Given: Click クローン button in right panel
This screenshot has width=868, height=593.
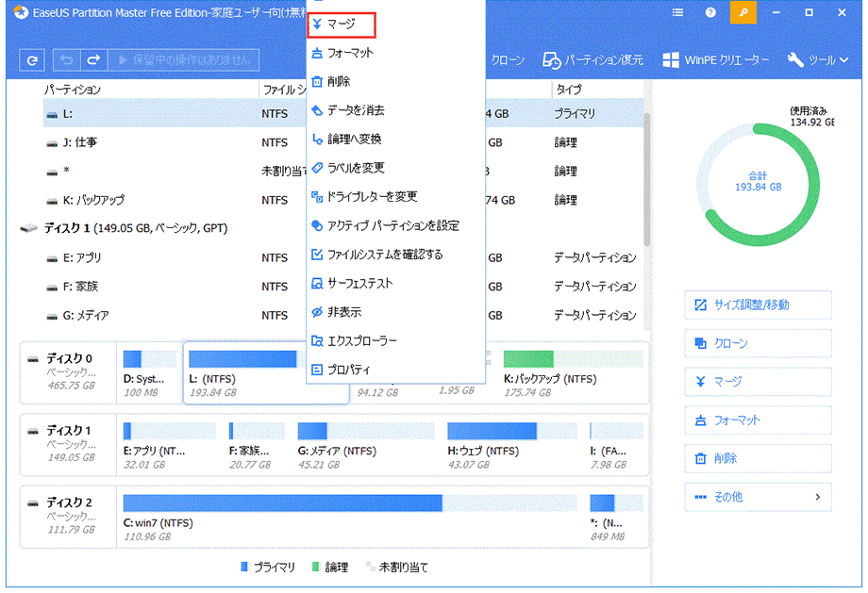Looking at the screenshot, I should pos(758,343).
